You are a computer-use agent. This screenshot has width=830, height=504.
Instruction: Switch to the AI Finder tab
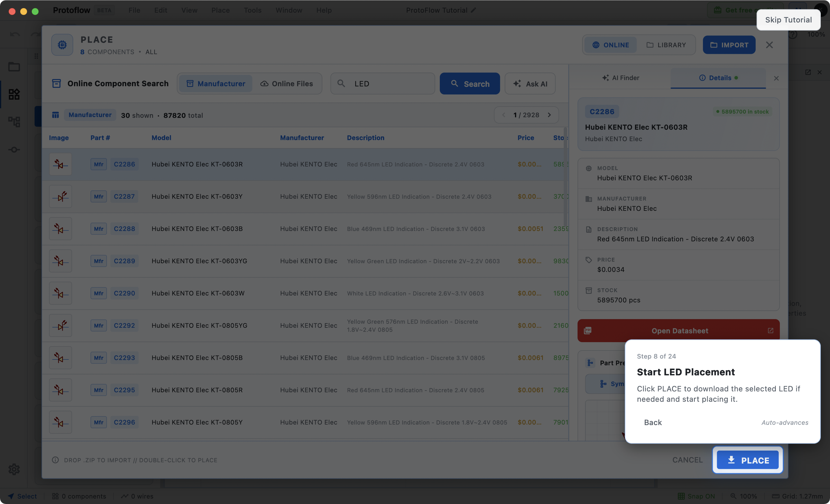[620, 78]
